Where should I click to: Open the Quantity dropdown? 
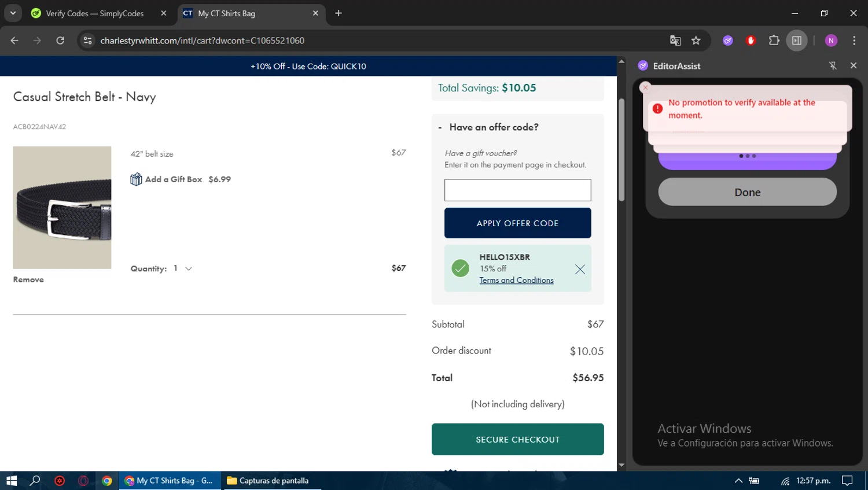[182, 268]
